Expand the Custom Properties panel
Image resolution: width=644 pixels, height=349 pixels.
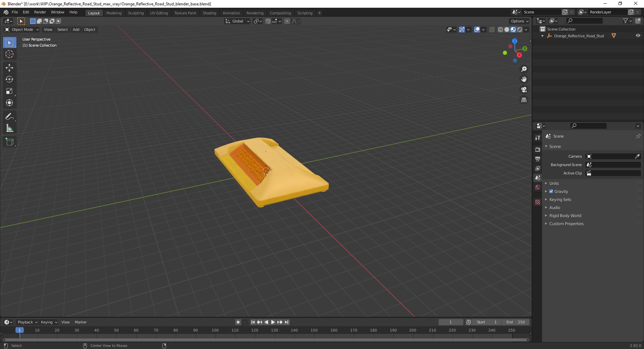coord(566,223)
